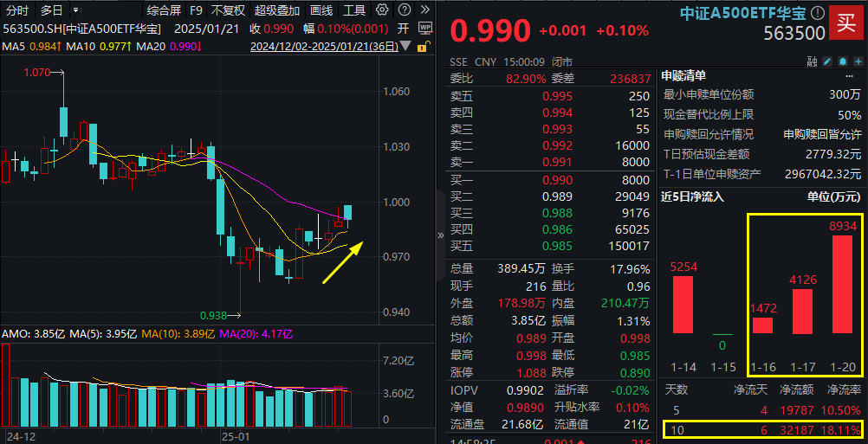Viewport: 868px width, 444px height.
Task: Click the WP monitor icon
Action: [x=424, y=28]
